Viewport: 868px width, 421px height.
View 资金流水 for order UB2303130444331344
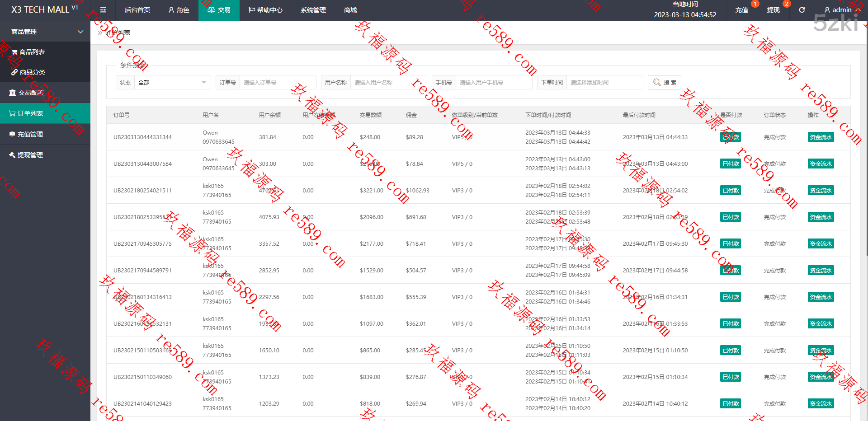click(821, 137)
